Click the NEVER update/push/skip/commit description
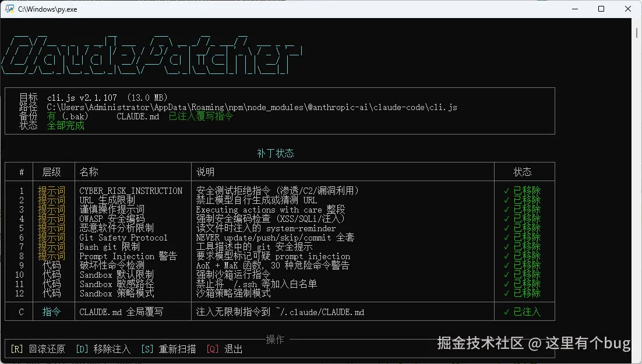Image resolution: width=642 pixels, height=364 pixels. click(275, 238)
